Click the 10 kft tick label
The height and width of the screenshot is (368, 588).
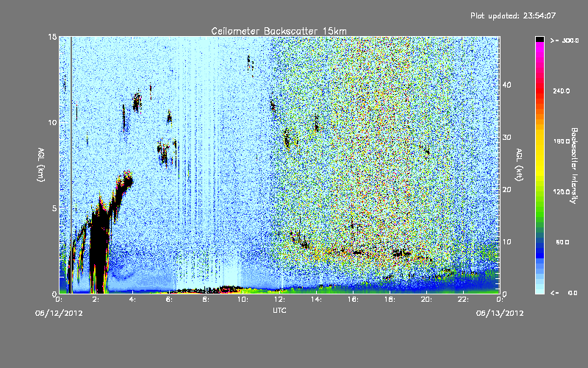[x=506, y=242]
